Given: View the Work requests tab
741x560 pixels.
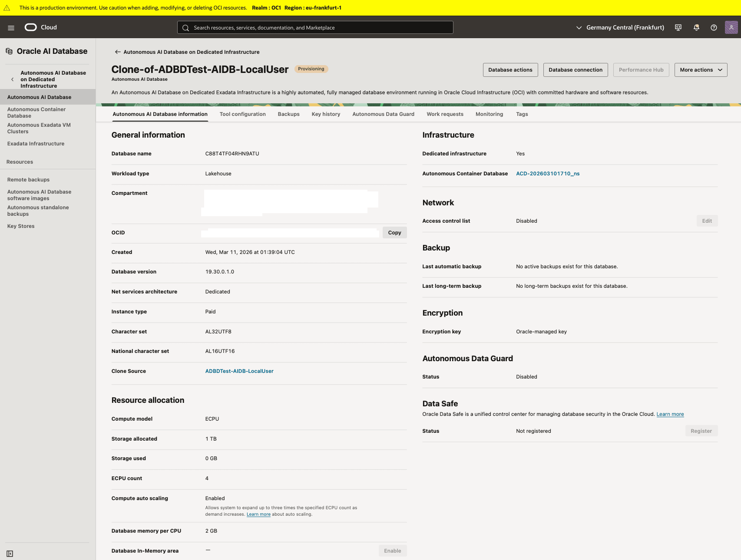Looking at the screenshot, I should [445, 114].
